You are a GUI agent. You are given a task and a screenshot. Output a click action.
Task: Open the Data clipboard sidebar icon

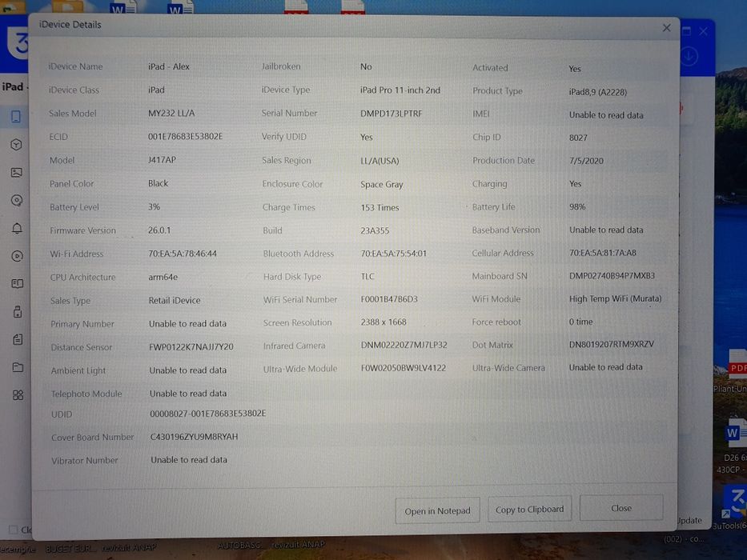[x=18, y=339]
